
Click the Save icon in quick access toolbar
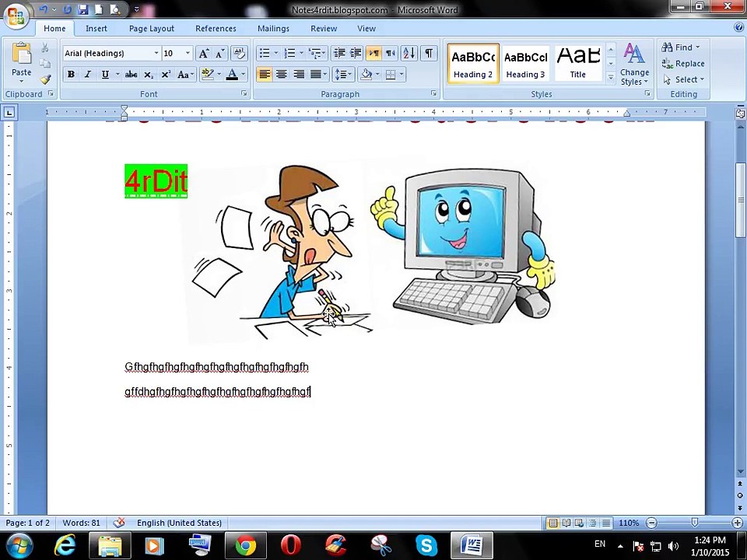click(83, 9)
